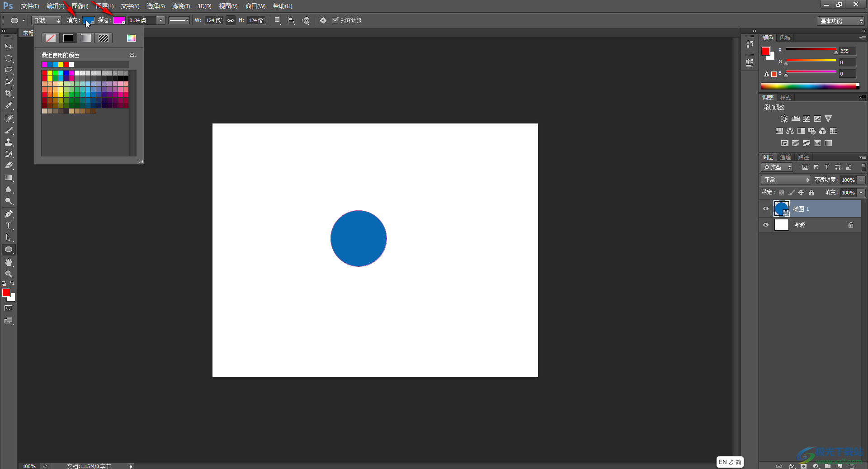Open the color picker rainbow button
868x469 pixels.
tap(131, 38)
